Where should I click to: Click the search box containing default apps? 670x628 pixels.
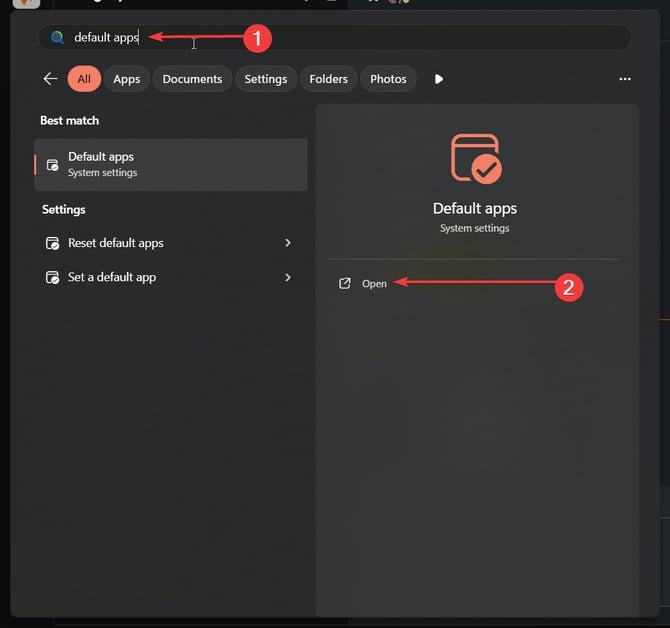(335, 38)
